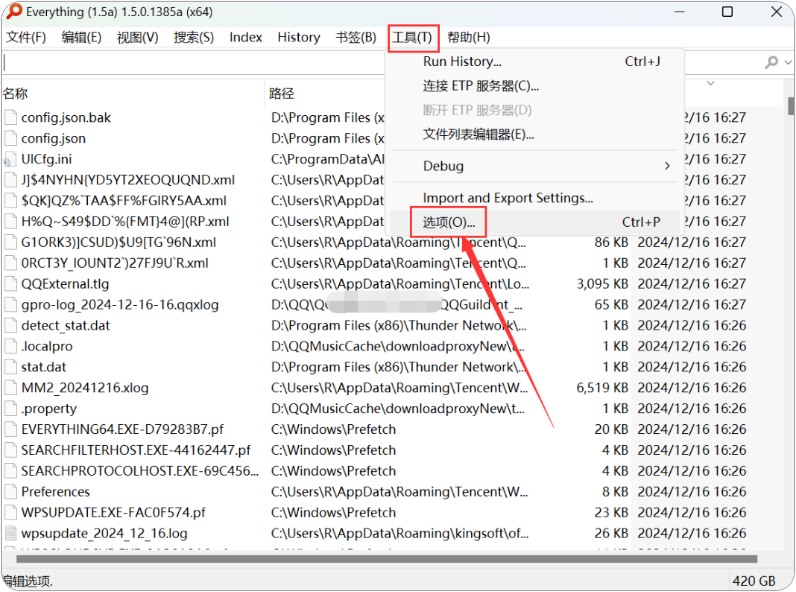Click the horizontal scrollbar thumb
This screenshot has width=796, height=592.
387,559
